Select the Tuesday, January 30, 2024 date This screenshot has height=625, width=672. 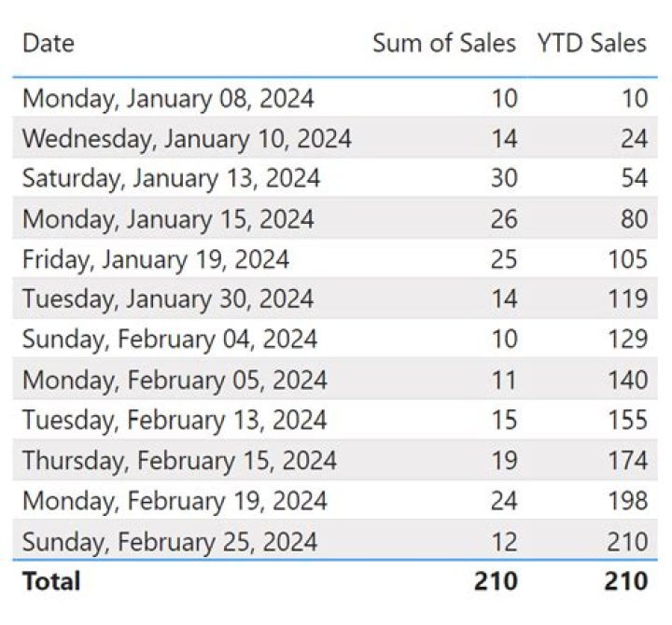[x=168, y=299]
